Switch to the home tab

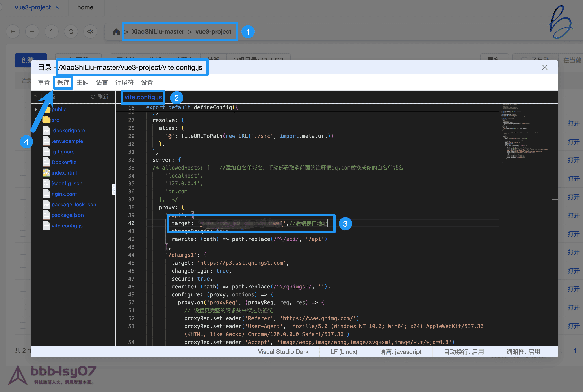pyautogui.click(x=85, y=7)
